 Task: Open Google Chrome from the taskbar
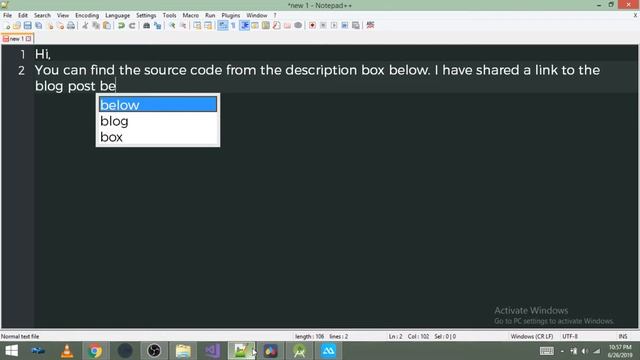click(95, 351)
